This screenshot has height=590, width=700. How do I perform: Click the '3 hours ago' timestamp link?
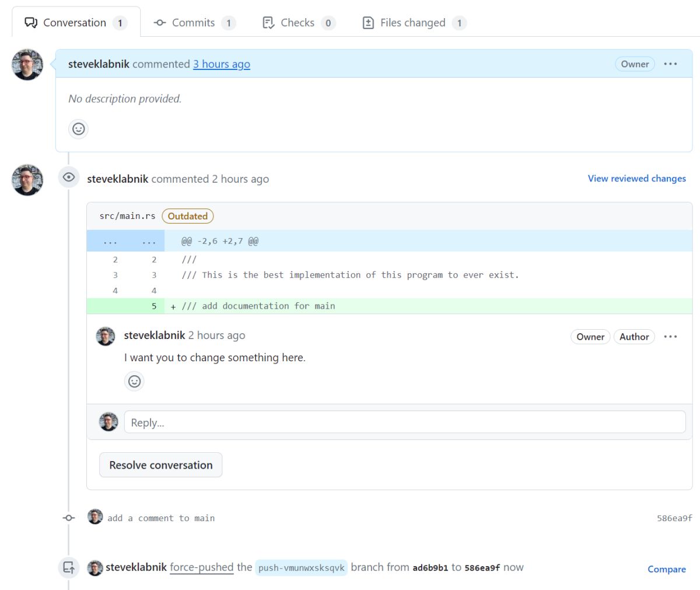tap(222, 64)
